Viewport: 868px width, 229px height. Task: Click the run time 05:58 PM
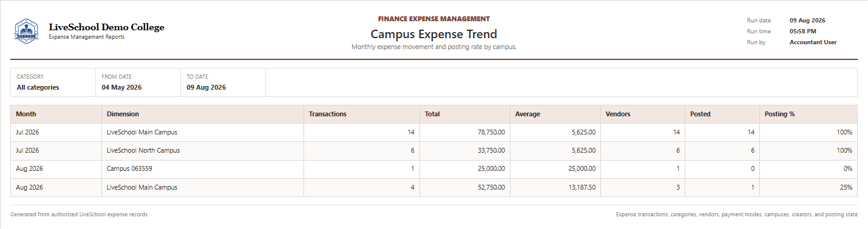tap(802, 32)
